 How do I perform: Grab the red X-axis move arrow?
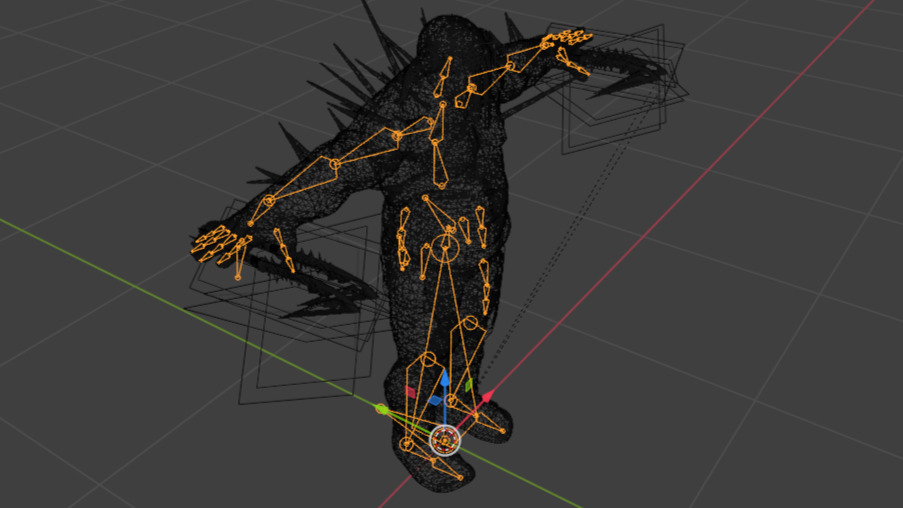click(x=487, y=396)
